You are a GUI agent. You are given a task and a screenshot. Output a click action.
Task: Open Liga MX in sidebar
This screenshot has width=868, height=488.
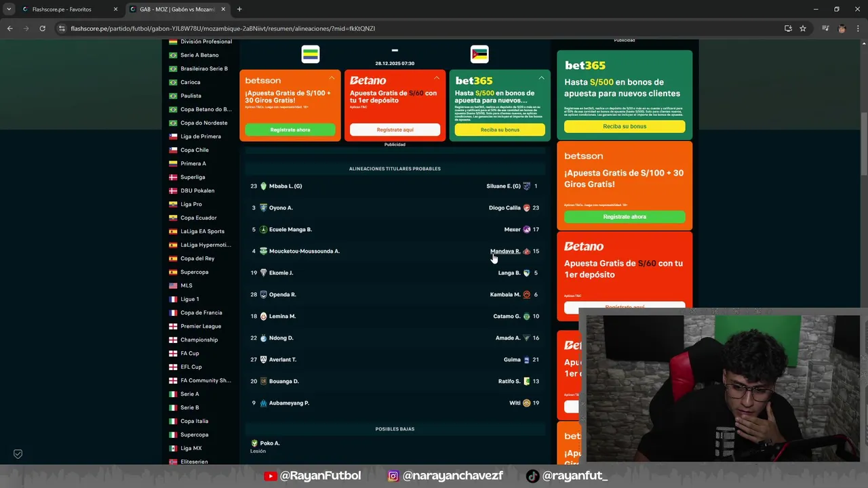point(191,448)
